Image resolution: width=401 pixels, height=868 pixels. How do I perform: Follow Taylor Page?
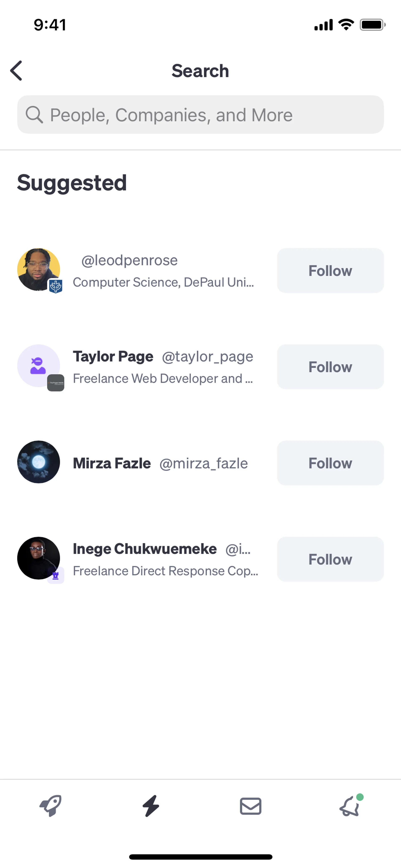[x=330, y=367]
